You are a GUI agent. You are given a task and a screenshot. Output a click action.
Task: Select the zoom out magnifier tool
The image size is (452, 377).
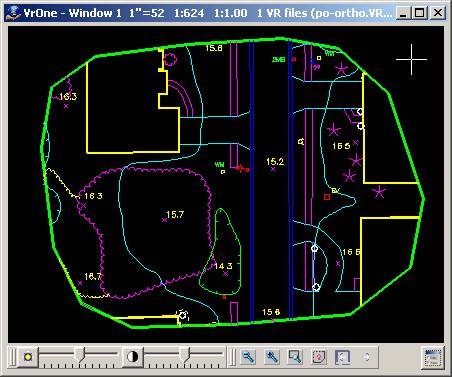(x=248, y=357)
